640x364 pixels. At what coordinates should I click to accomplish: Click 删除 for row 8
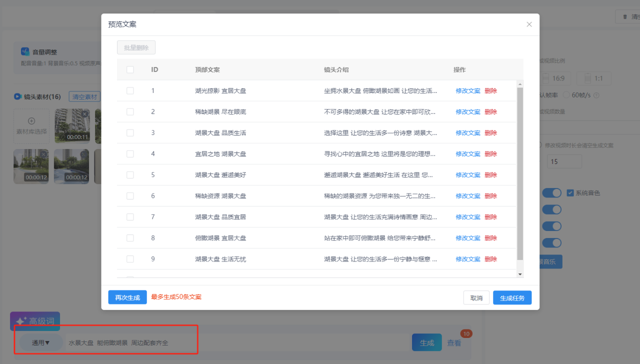[490, 238]
